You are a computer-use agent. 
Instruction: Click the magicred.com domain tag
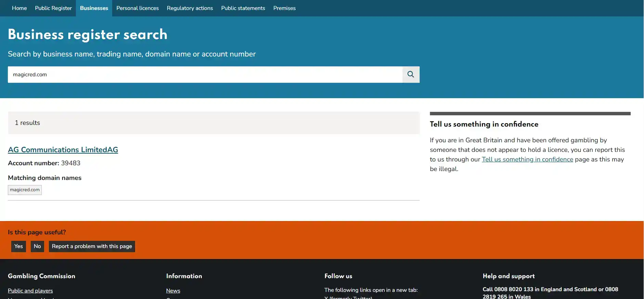25,190
